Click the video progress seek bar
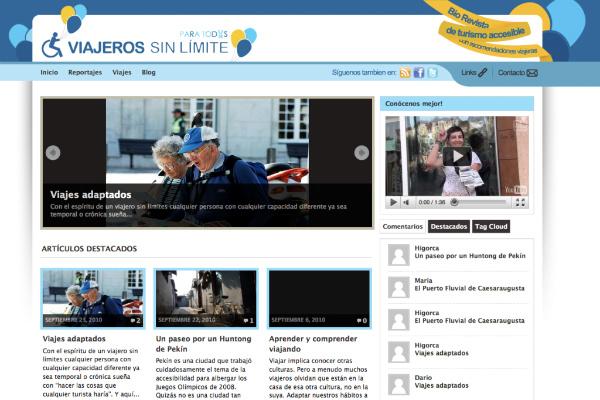 (x=480, y=202)
